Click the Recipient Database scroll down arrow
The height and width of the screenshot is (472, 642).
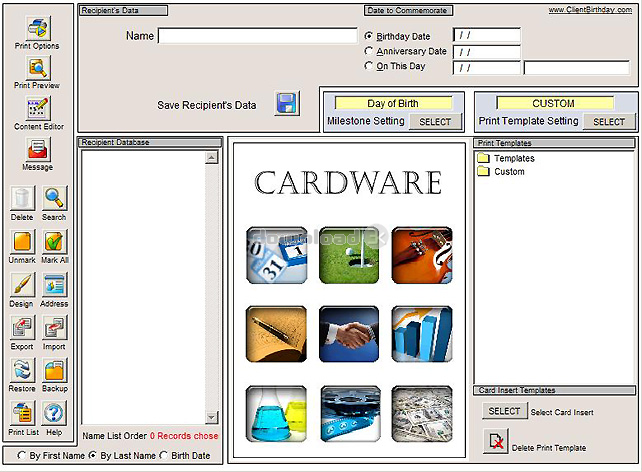(x=211, y=418)
